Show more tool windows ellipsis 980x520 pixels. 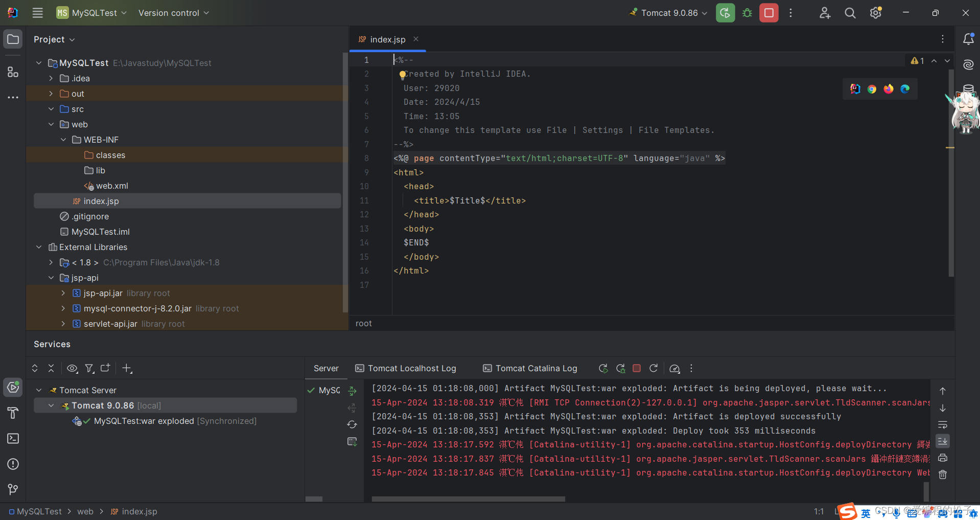pos(13,97)
